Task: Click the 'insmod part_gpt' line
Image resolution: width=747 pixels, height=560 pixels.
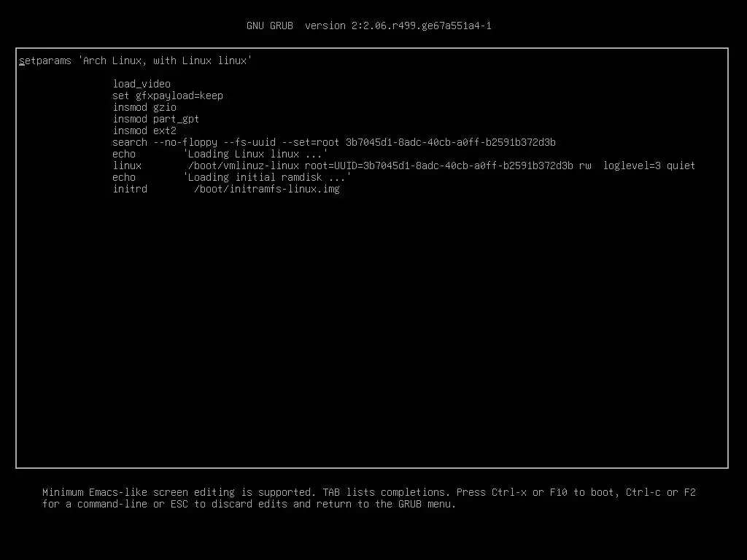Action: [x=156, y=119]
